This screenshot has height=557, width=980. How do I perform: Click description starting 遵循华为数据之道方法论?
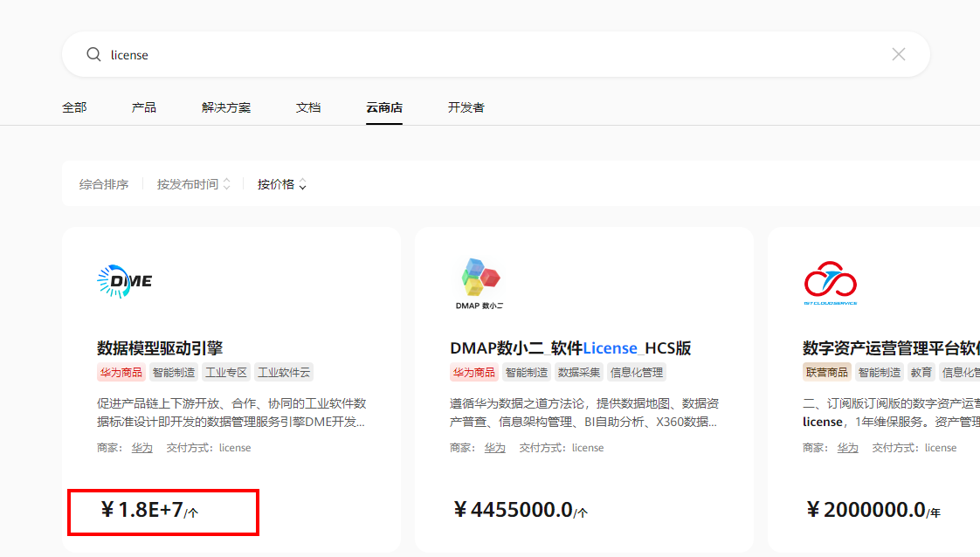tap(584, 413)
